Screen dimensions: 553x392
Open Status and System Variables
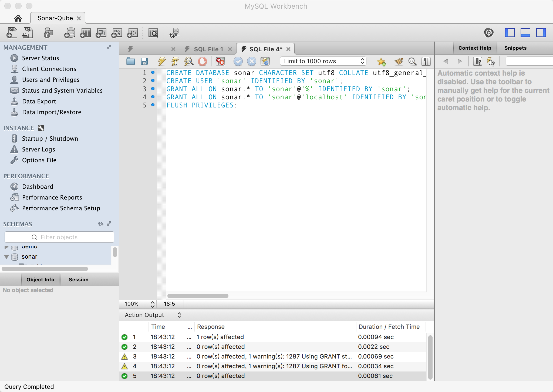coord(62,91)
